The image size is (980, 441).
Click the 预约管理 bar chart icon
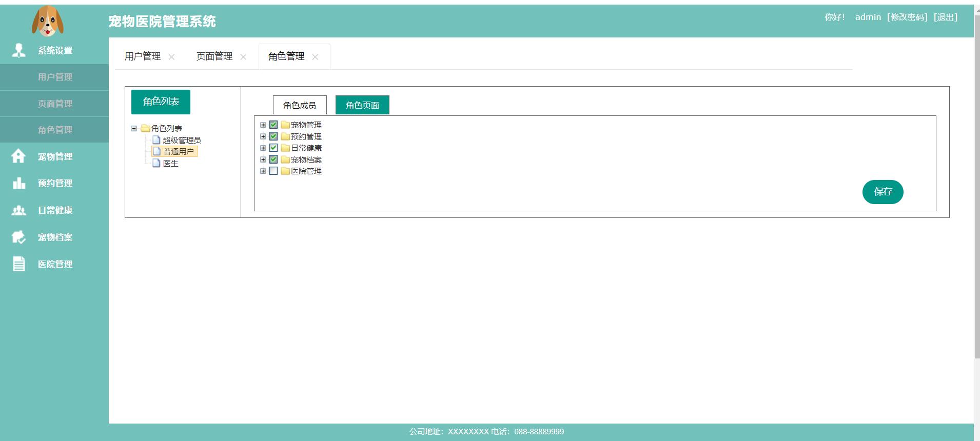[19, 183]
